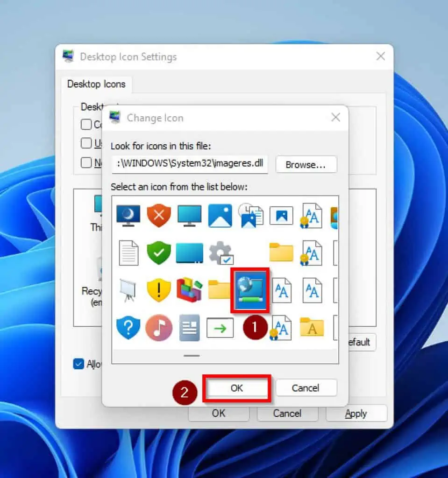The width and height of the screenshot is (448, 478).
Task: Select the pink music note icon
Action: [x=158, y=328]
